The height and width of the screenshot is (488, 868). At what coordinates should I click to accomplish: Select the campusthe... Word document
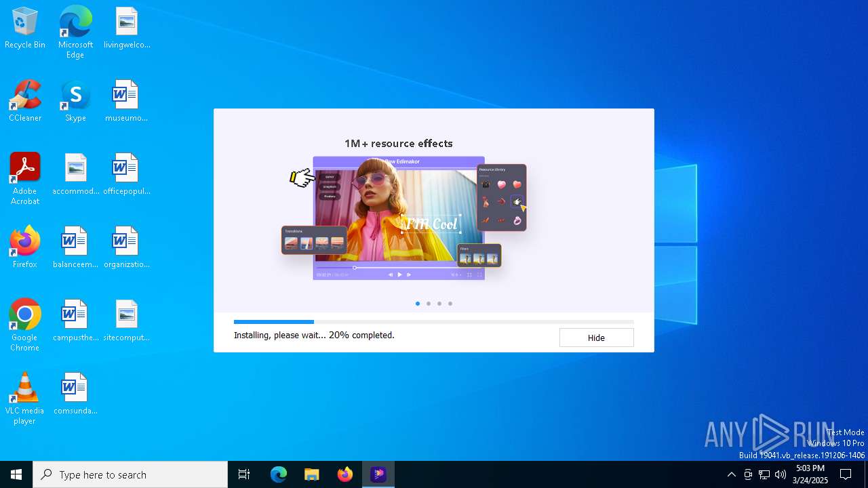[x=75, y=321]
